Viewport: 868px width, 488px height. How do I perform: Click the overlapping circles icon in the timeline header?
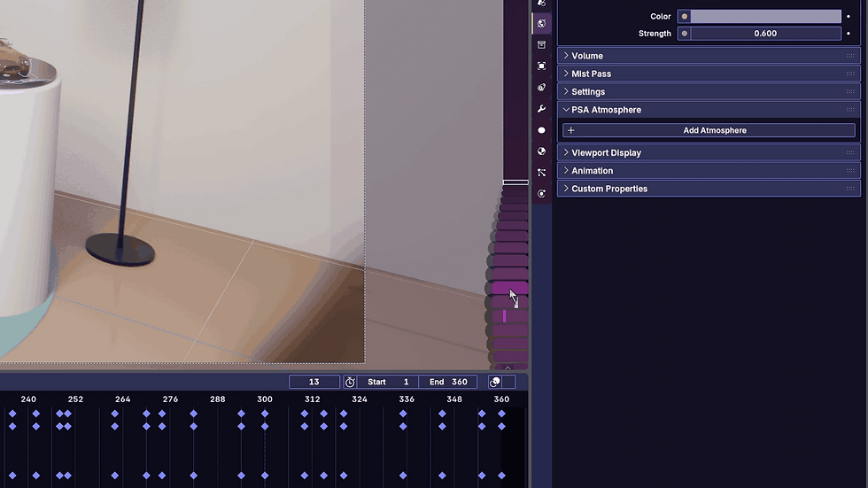(x=495, y=382)
